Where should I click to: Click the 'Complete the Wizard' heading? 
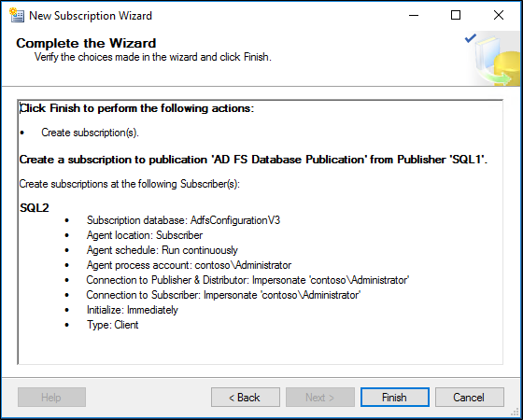pos(86,43)
